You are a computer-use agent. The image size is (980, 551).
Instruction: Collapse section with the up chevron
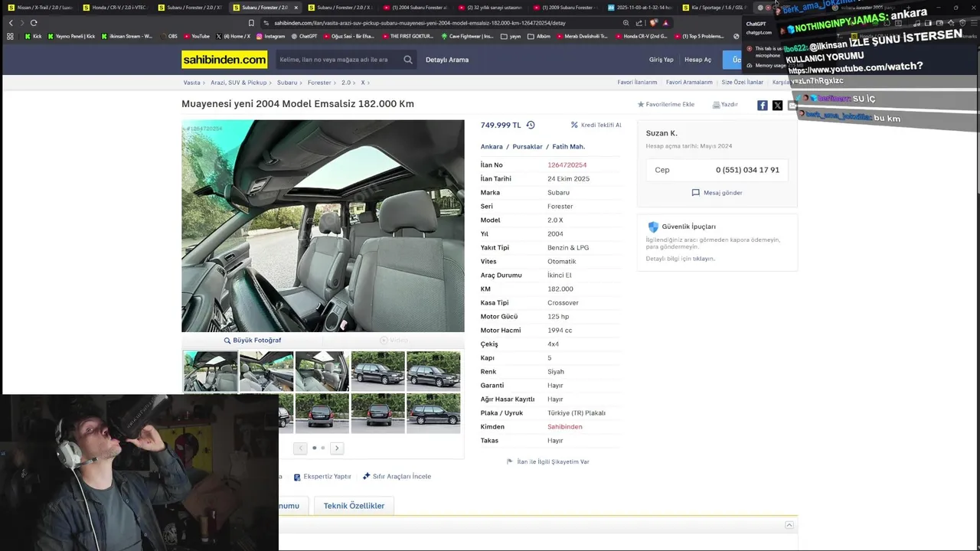coord(789,525)
